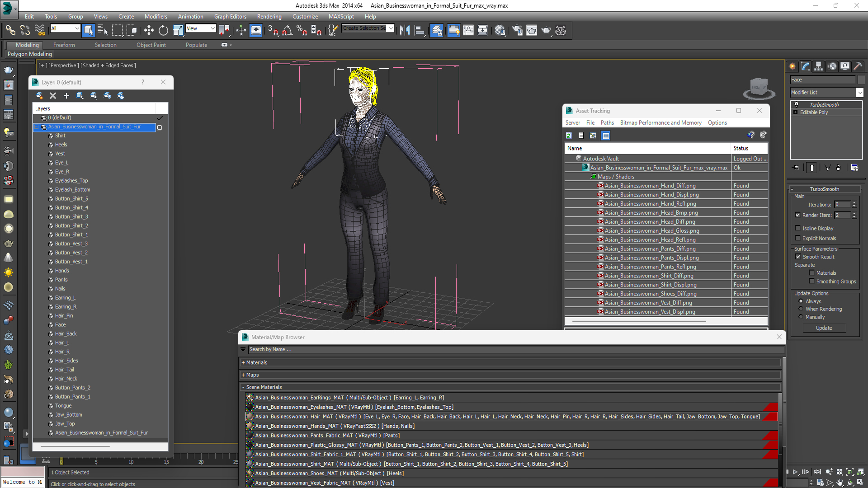Collapse Scene Materials group
868x488 pixels.
click(243, 387)
